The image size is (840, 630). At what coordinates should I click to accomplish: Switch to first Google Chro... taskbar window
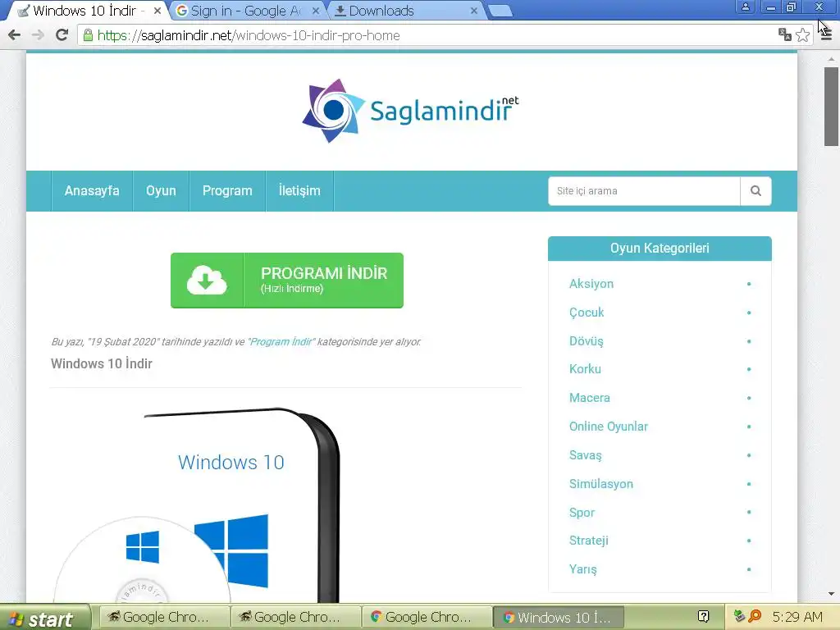click(x=164, y=617)
